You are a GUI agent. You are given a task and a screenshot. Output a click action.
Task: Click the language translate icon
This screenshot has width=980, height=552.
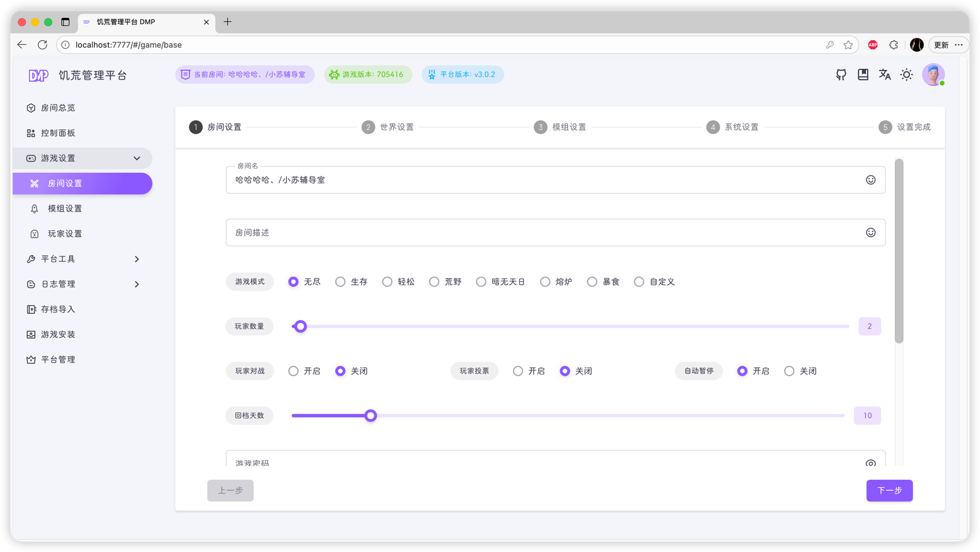885,74
